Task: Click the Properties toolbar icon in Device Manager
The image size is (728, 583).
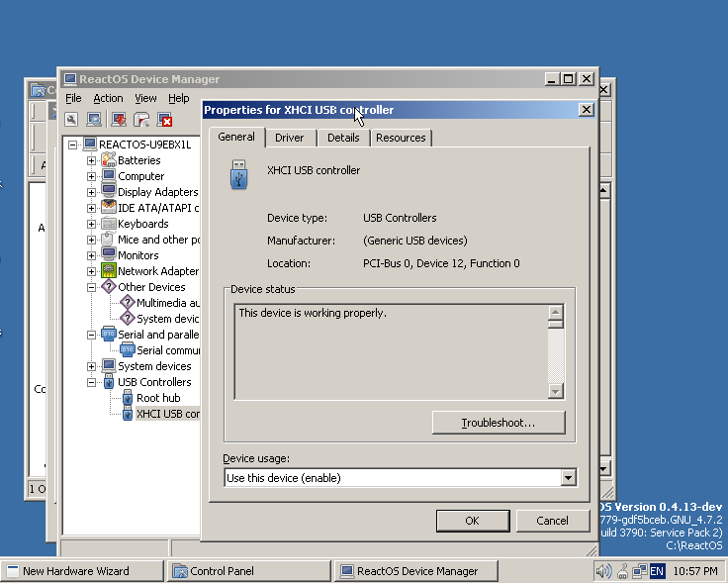Action: point(71,120)
